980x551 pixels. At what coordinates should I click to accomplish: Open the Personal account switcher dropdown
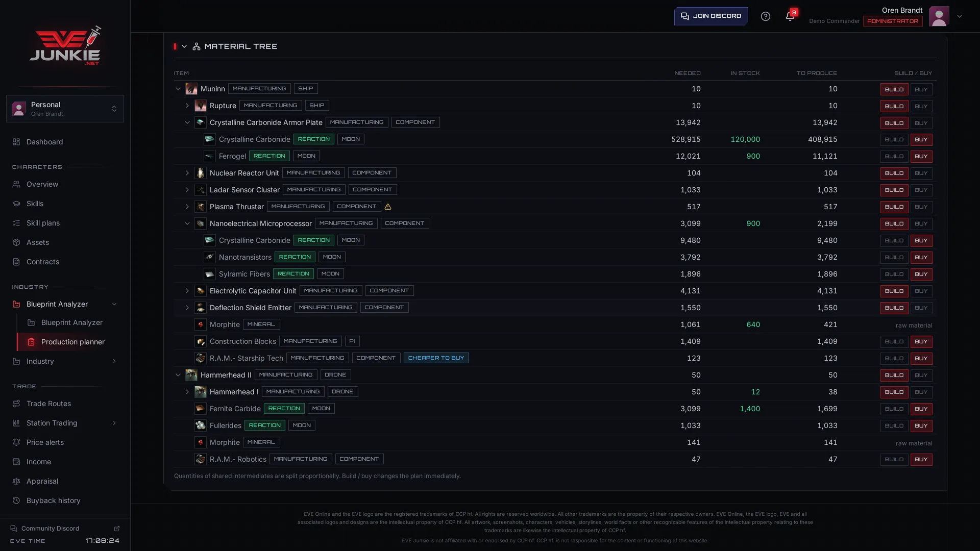coord(65,109)
